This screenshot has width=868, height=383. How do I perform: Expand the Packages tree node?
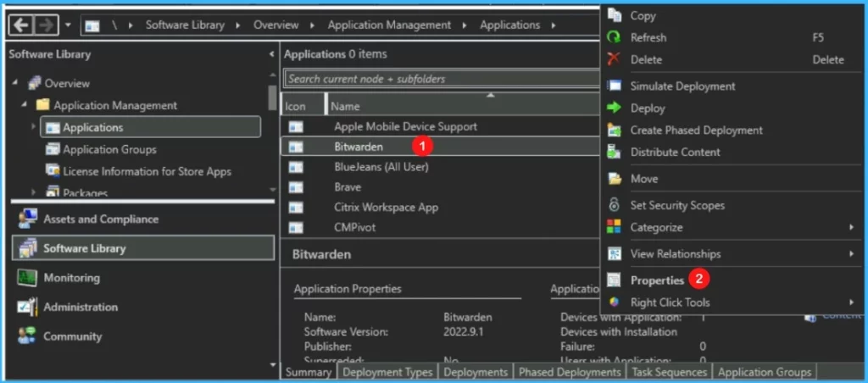click(34, 192)
